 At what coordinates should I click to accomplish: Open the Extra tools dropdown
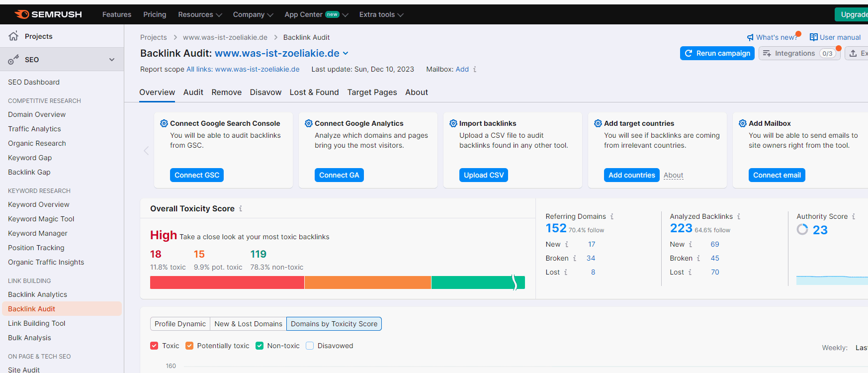pyautogui.click(x=381, y=14)
